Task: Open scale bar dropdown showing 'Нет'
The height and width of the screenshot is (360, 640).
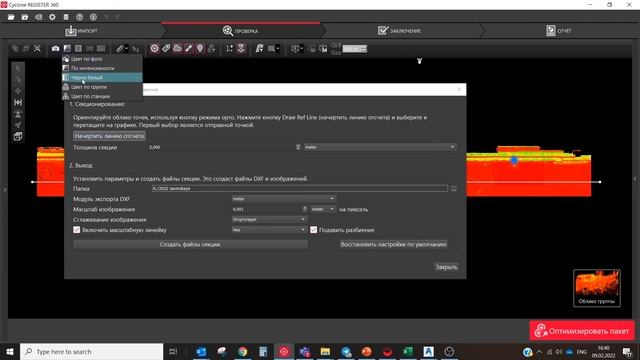Action: click(x=269, y=230)
